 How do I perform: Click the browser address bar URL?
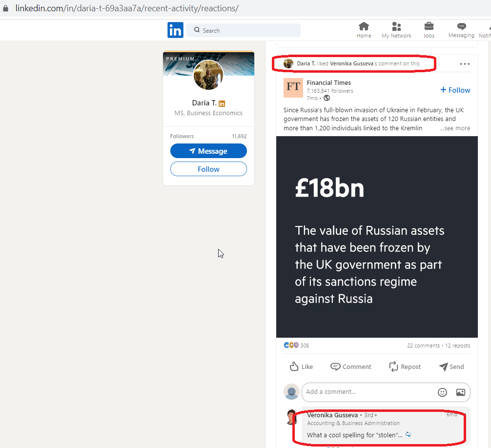pyautogui.click(x=127, y=8)
